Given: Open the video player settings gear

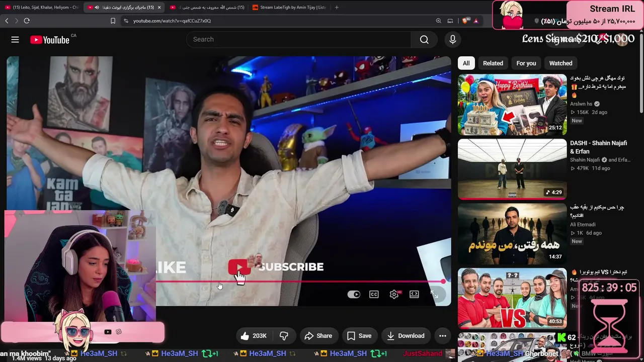Looking at the screenshot, I should click(x=394, y=294).
